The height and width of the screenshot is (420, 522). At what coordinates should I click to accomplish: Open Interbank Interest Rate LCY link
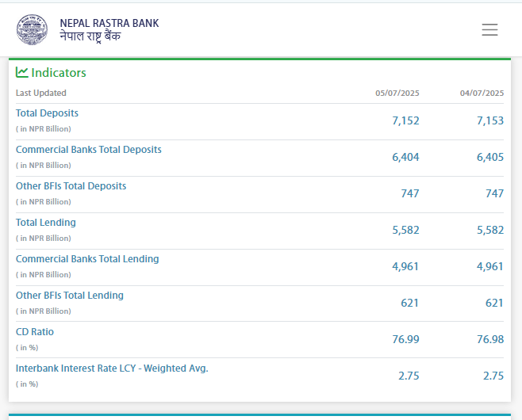click(x=112, y=368)
